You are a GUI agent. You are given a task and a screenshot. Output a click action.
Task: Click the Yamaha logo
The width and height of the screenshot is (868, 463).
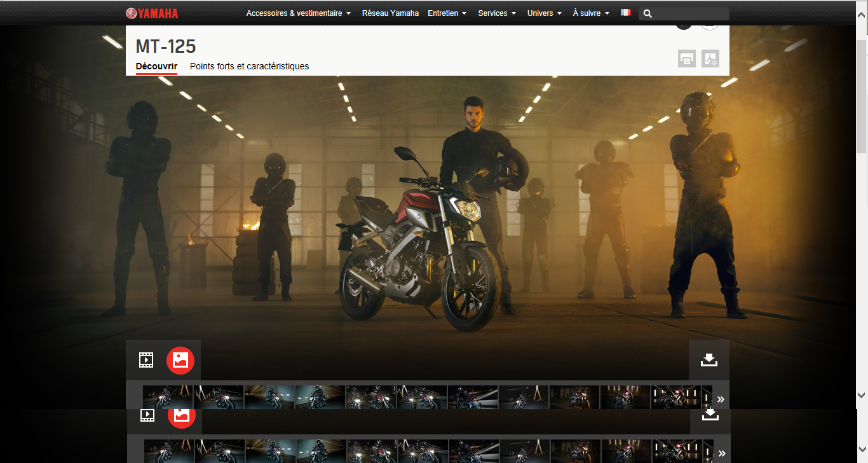coord(152,13)
